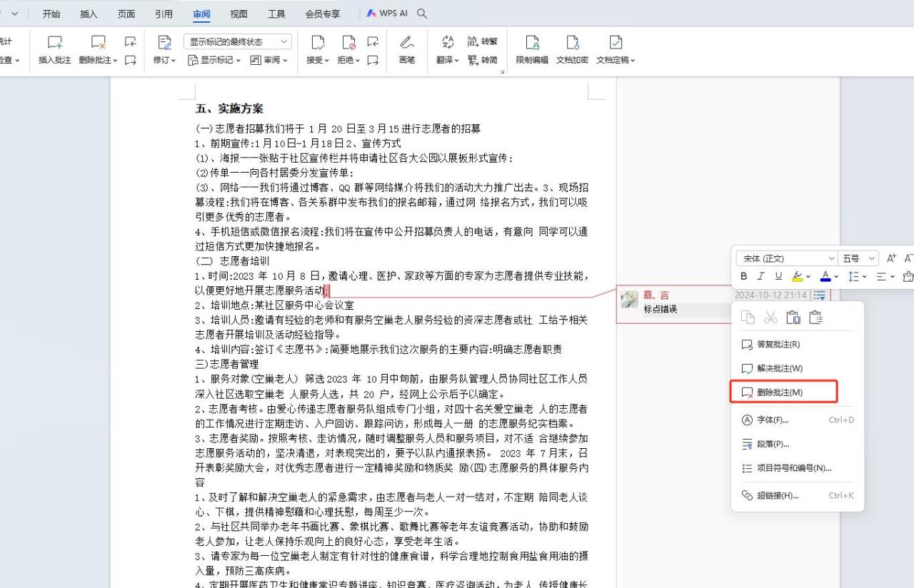
Task: Switch to the 页面 tab
Action: point(126,14)
